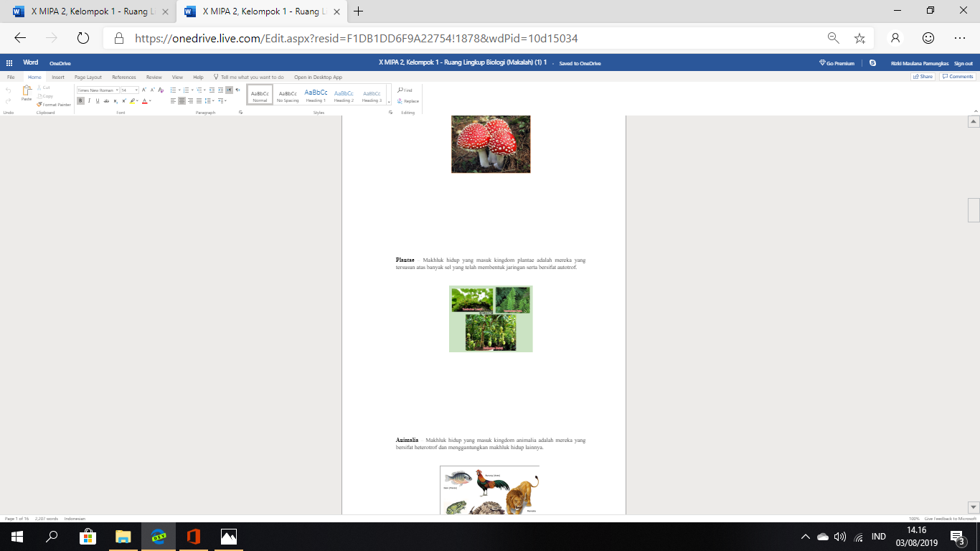Apply subscript formatting
The width and height of the screenshot is (980, 551).
pos(116,101)
